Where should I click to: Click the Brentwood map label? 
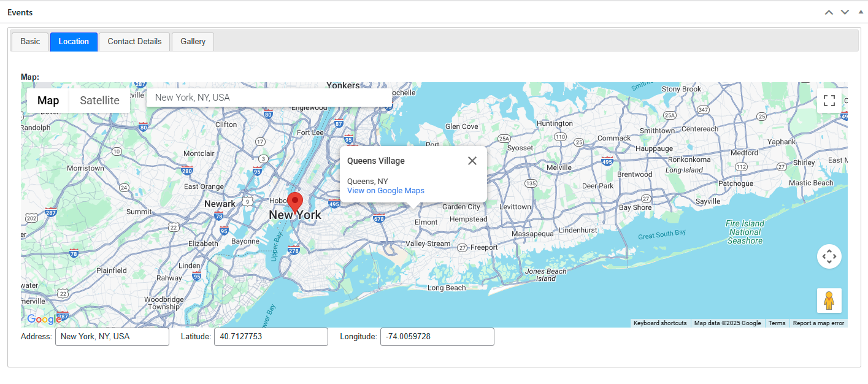[634, 174]
